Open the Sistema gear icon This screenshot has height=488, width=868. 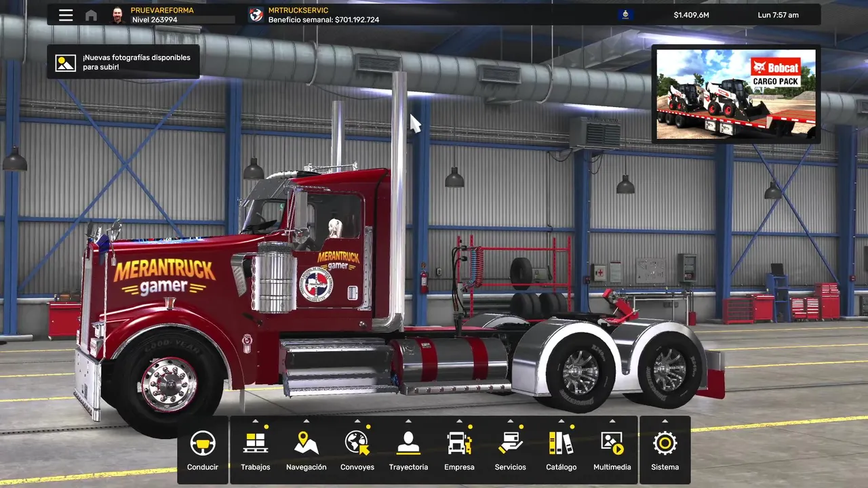(665, 443)
